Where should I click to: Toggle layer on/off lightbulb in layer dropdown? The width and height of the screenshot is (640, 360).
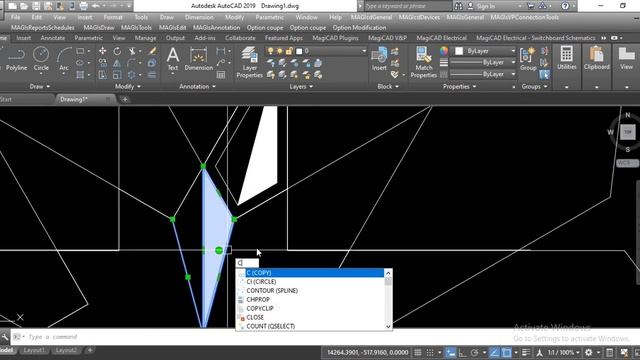click(270, 51)
